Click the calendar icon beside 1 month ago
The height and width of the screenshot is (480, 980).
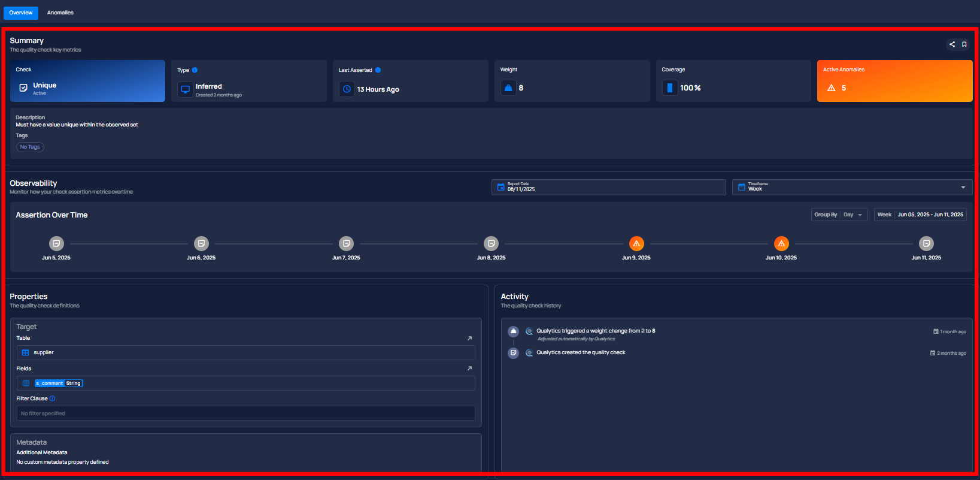[936, 331]
